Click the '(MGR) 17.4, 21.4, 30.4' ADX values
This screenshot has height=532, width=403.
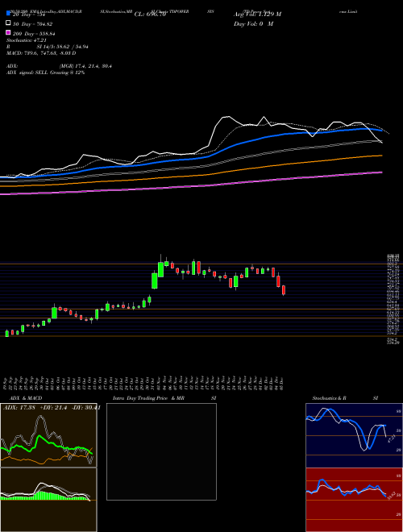tap(85, 66)
